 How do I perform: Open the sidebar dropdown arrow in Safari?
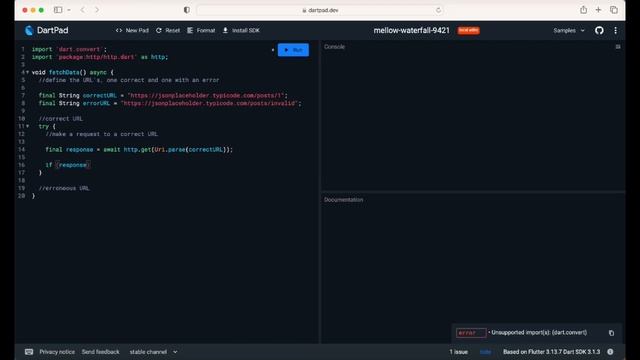click(x=69, y=10)
